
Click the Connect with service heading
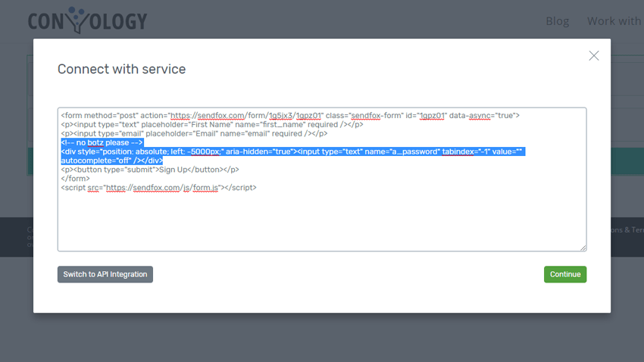coord(121,69)
